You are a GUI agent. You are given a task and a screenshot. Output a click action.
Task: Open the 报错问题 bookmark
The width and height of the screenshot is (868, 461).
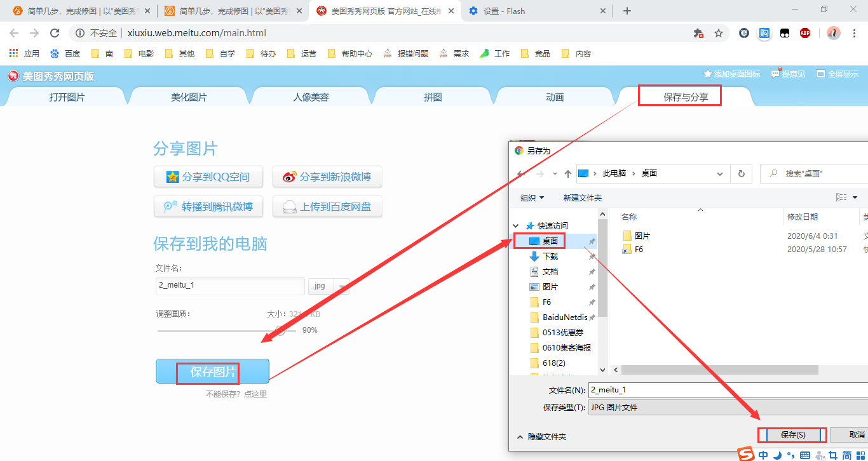[x=405, y=54]
